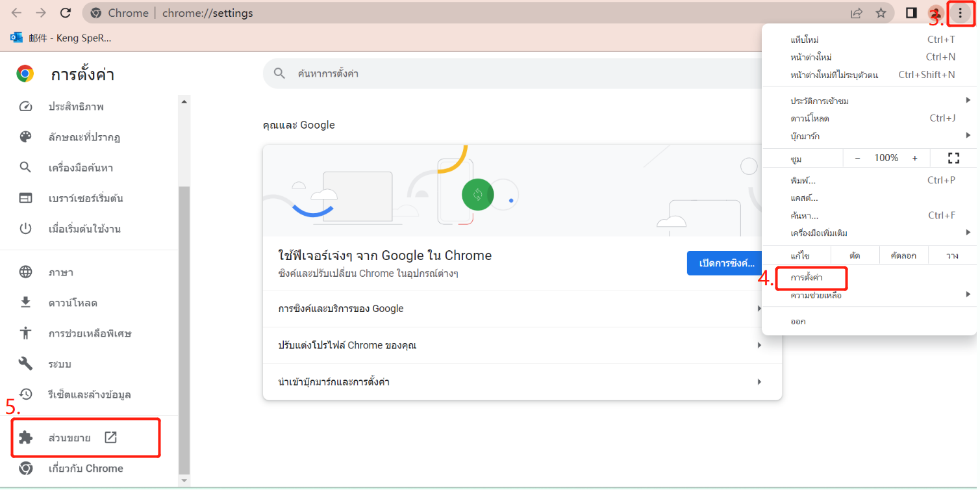Click the คุณและ Google section heading
980x490 pixels.
299,125
